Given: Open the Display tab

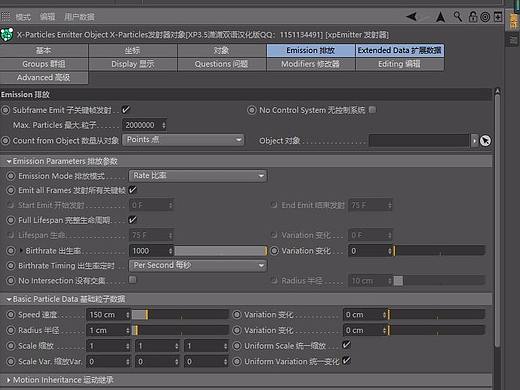Looking at the screenshot, I should pyautogui.click(x=133, y=64).
